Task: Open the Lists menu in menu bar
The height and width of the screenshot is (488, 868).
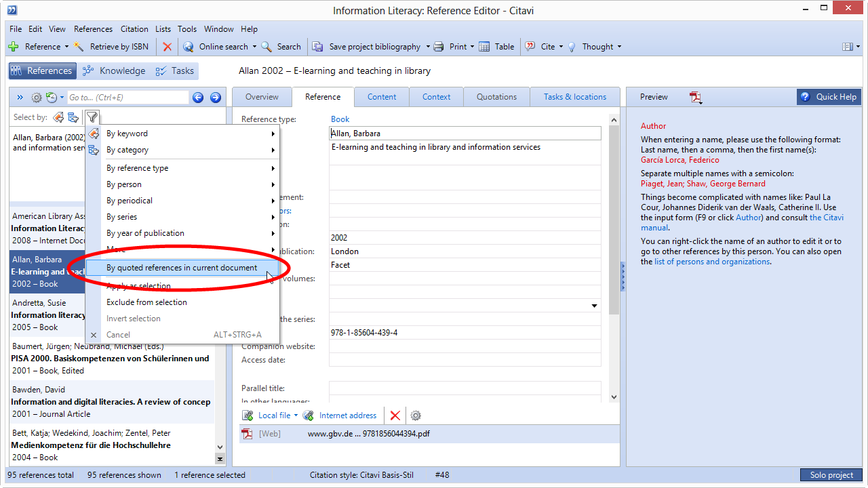Action: click(x=163, y=29)
